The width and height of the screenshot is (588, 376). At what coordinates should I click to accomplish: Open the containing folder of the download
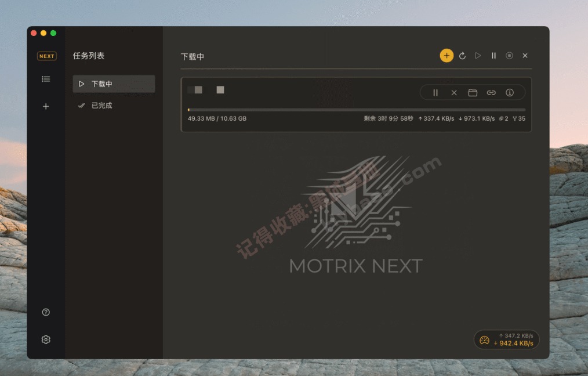[473, 92]
